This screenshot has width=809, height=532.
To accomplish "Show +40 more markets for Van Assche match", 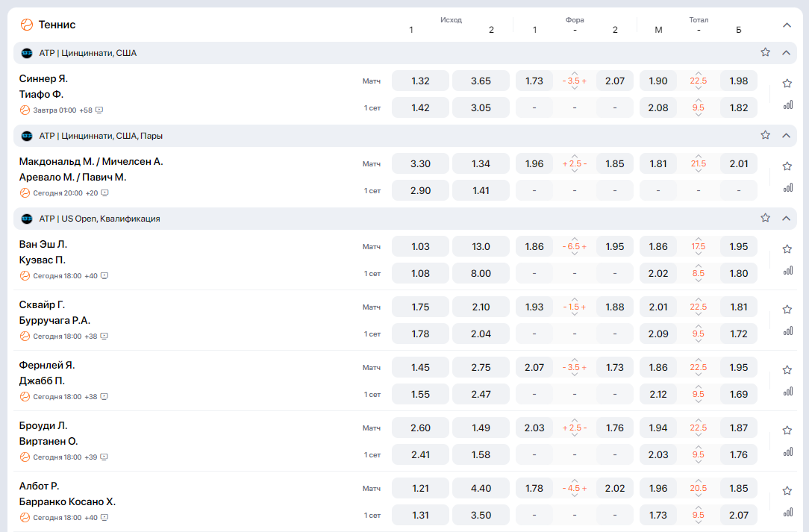I will pos(90,276).
